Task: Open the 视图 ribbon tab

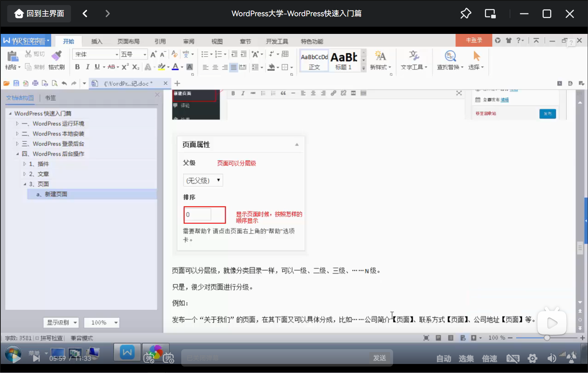Action: [217, 41]
